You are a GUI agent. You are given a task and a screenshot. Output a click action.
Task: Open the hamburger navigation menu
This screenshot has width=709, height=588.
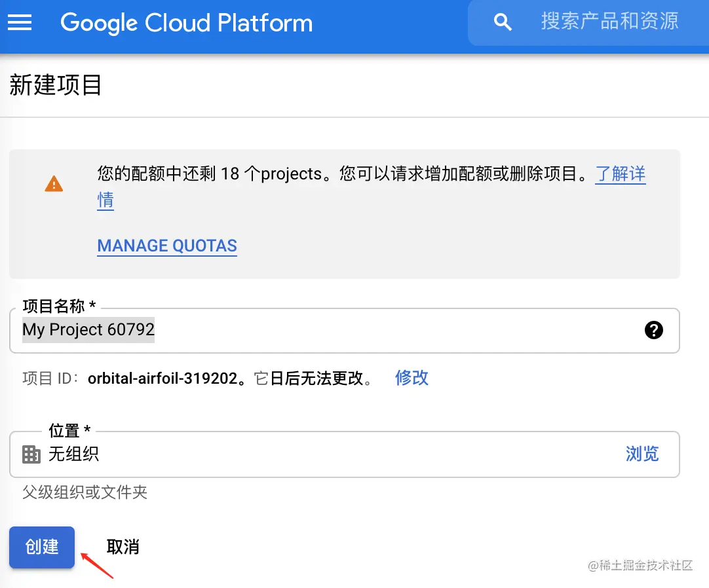(x=20, y=22)
